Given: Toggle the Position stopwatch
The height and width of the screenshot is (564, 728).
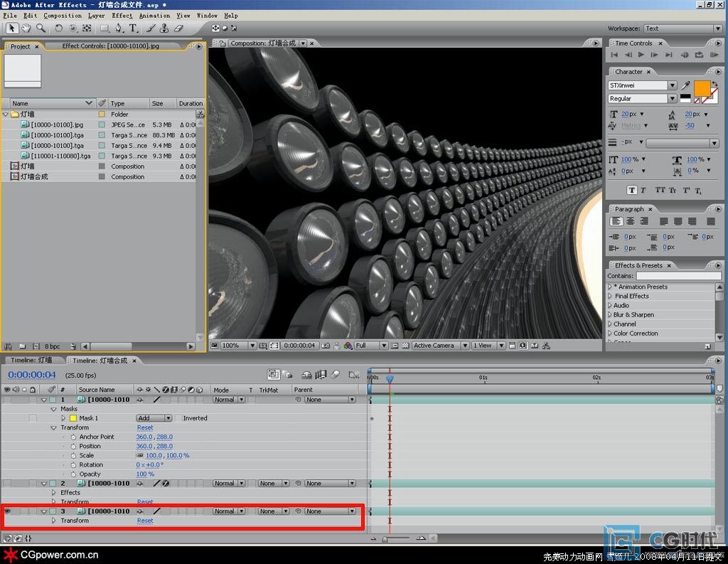Looking at the screenshot, I should coord(73,446).
